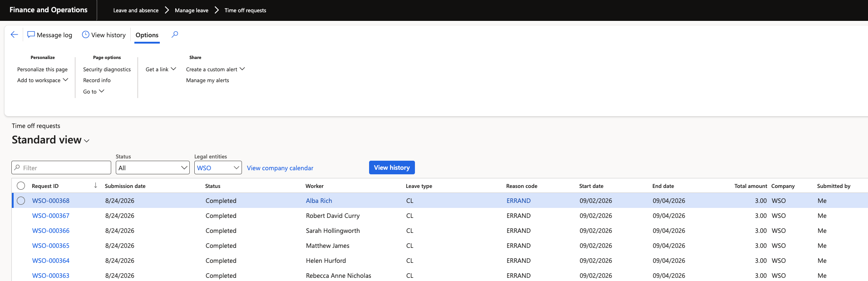Click the Matthew James cell
Screen dimensions: 868x281
pos(328,246)
